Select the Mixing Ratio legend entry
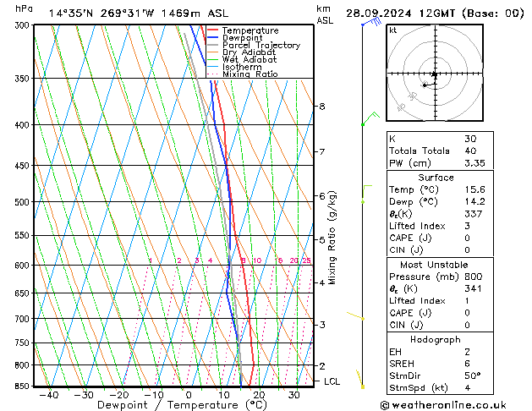The image size is (532, 411). [x=250, y=74]
